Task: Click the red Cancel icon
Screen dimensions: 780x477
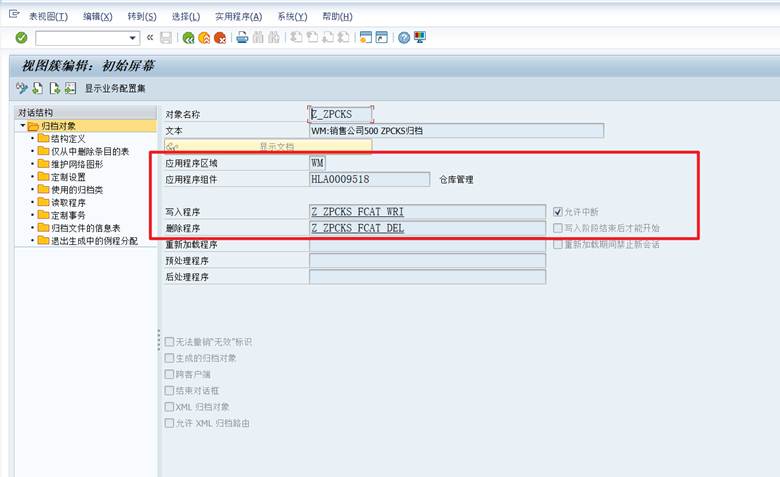Action: (x=220, y=38)
